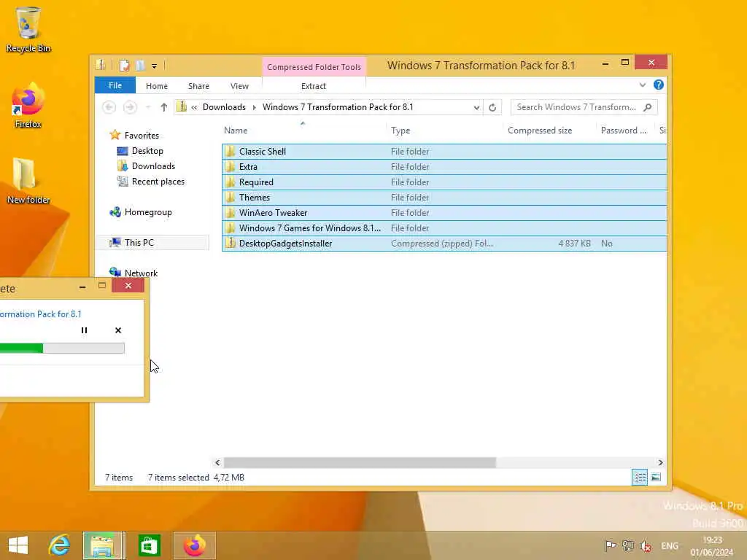Screen dimensions: 747x560
Task: Open recent locations dropdown arrow
Action: point(148,108)
